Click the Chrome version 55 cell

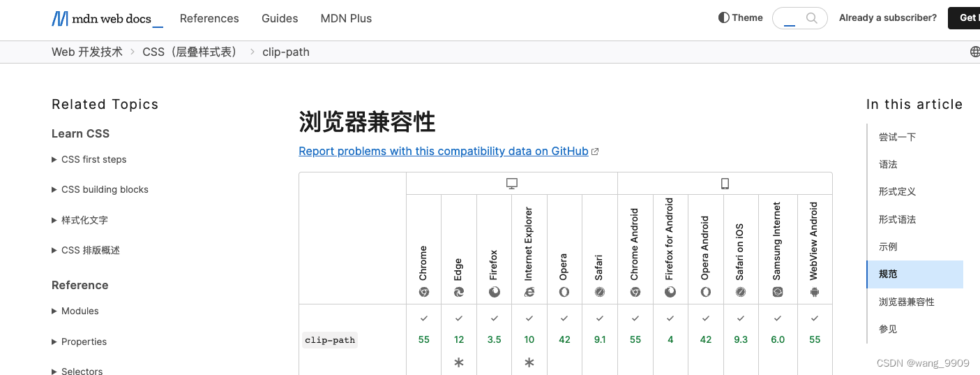[x=423, y=339]
